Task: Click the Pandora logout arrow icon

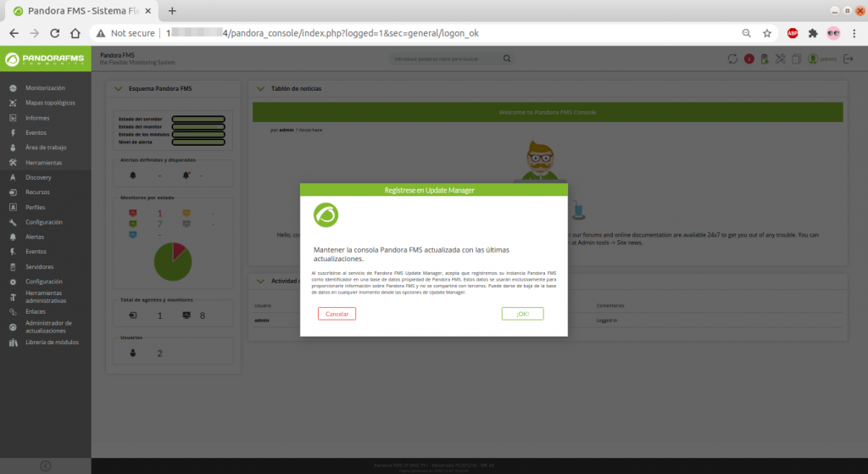Action: click(849, 59)
